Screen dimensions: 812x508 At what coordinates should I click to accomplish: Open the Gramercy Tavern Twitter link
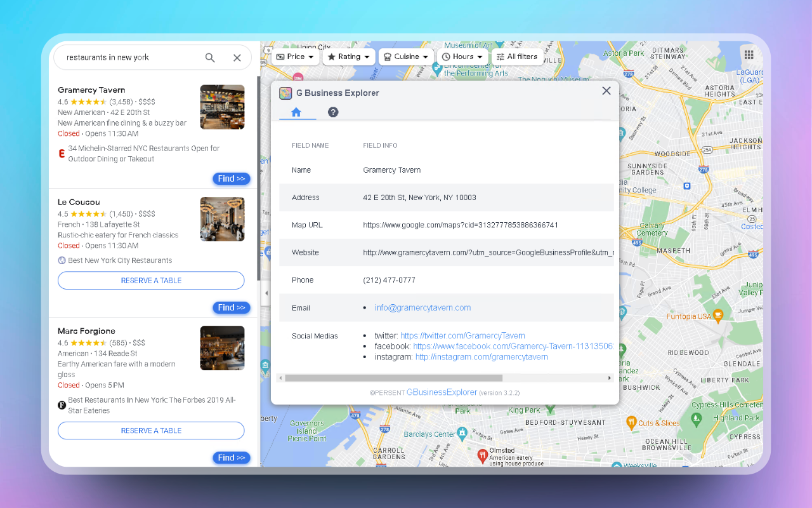tap(462, 335)
